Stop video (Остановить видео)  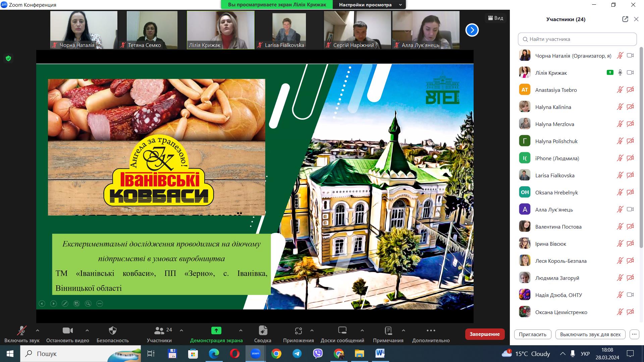pyautogui.click(x=67, y=331)
